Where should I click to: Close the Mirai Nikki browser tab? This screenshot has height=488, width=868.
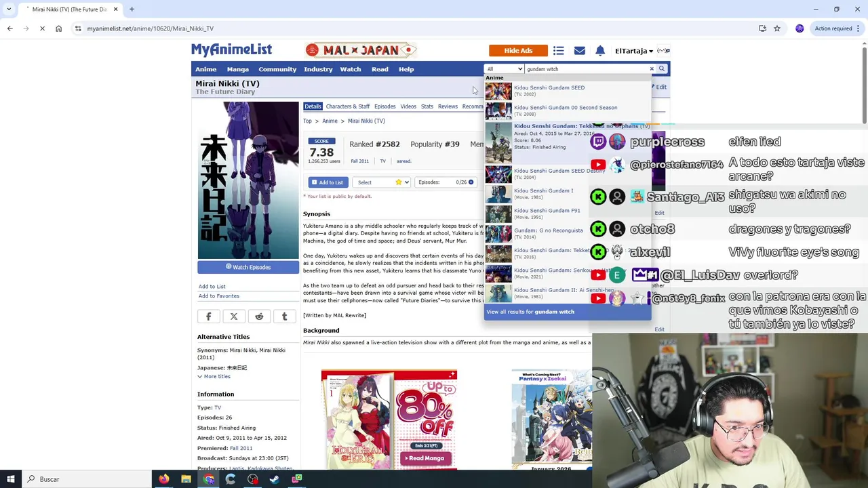(115, 9)
